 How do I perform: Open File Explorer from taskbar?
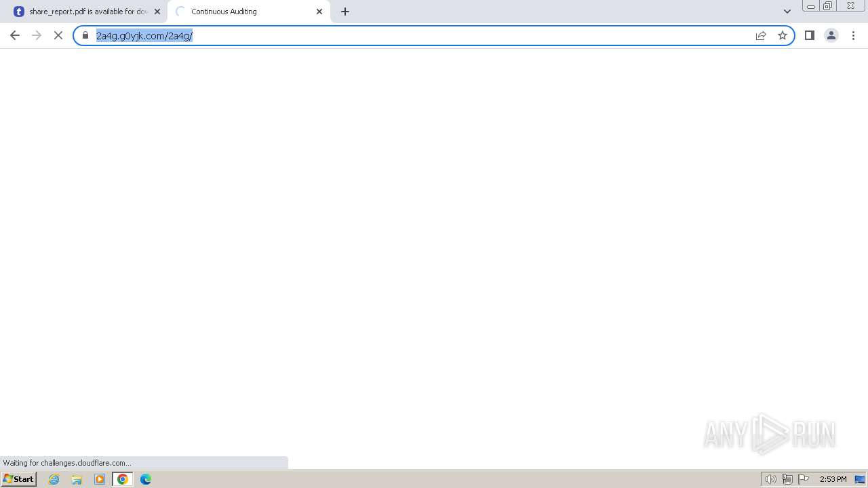(77, 479)
